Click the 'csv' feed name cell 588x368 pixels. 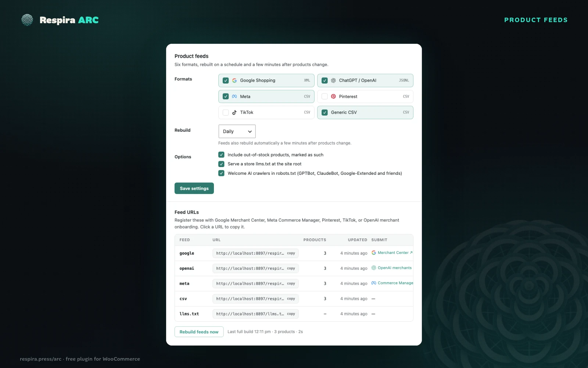coord(183,299)
